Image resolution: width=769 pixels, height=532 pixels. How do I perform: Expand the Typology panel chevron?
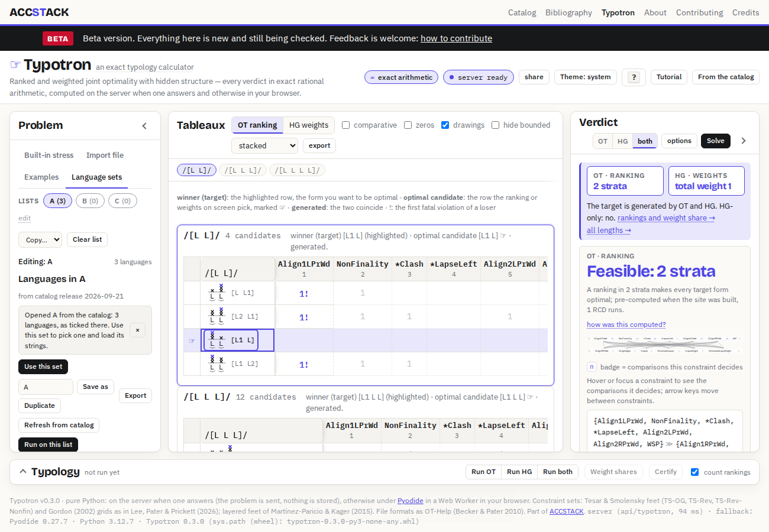click(23, 471)
